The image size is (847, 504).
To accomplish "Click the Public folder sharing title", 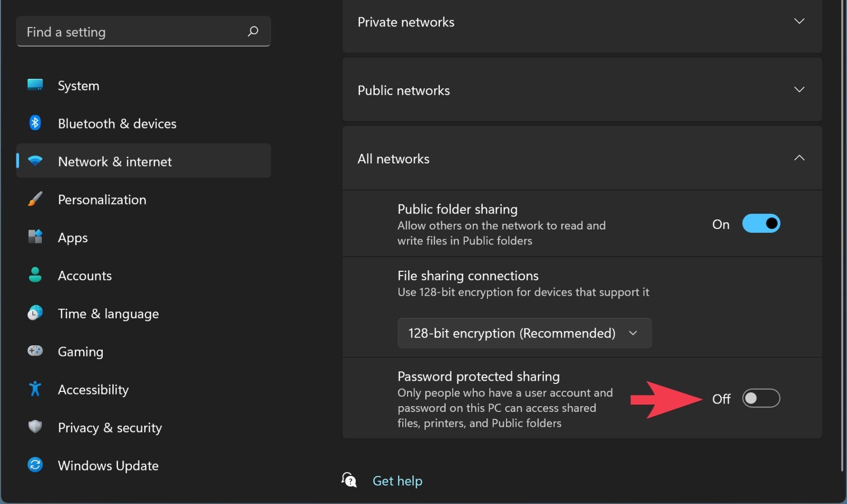I will coord(457,209).
